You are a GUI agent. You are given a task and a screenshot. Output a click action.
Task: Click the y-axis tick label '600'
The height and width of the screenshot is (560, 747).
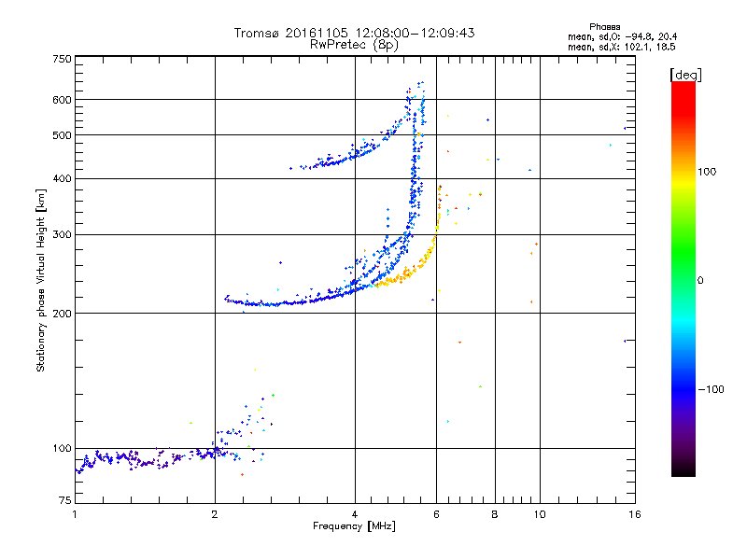62,100
